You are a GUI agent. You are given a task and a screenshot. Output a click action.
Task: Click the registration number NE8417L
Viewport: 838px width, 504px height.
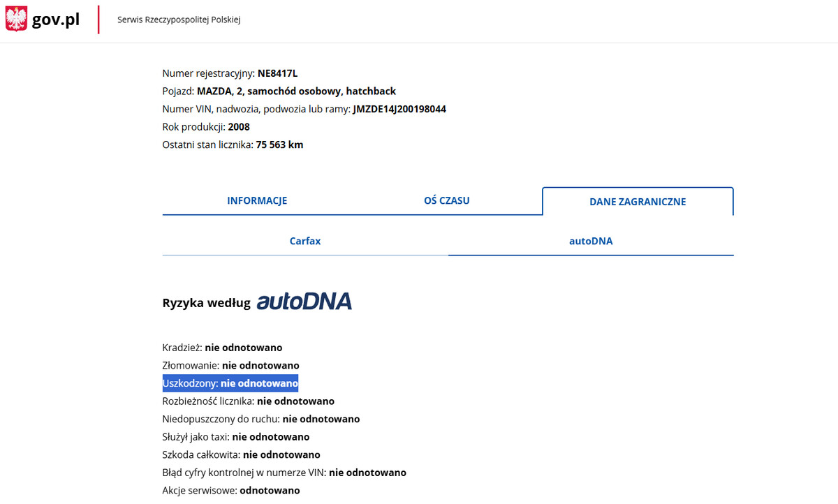click(277, 73)
